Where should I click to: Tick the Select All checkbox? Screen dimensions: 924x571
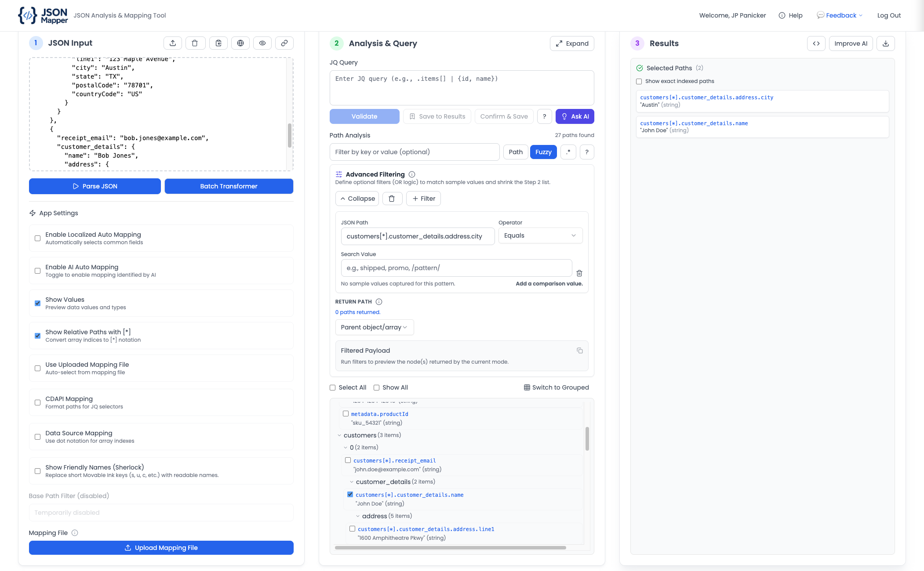pyautogui.click(x=333, y=387)
